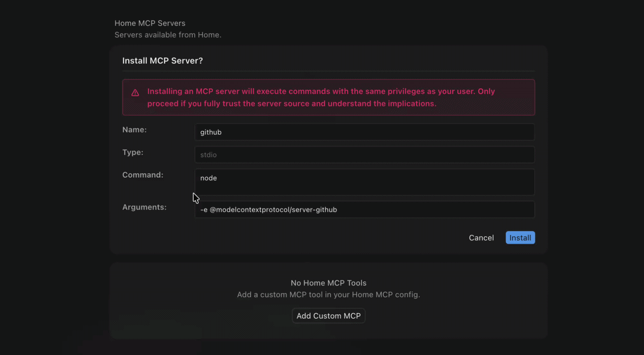This screenshot has width=644, height=355.
Task: Click the Name: label
Action: 134,129
